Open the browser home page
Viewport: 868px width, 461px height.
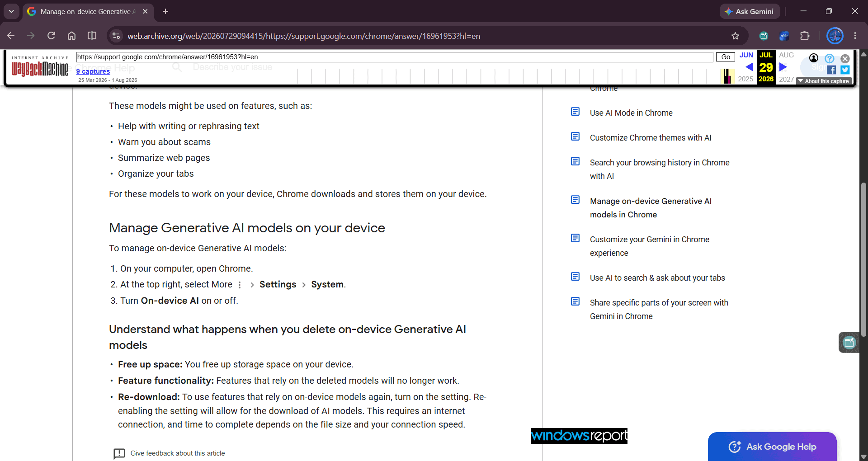[71, 36]
